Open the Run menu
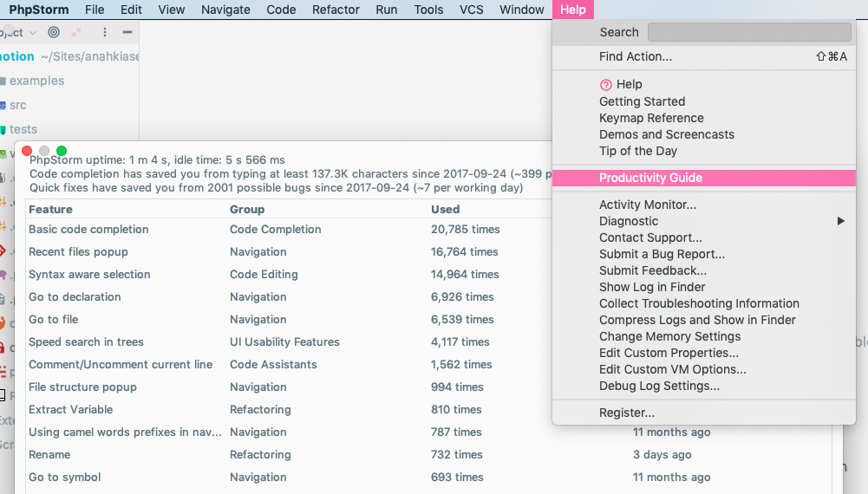868x494 pixels. [x=387, y=10]
